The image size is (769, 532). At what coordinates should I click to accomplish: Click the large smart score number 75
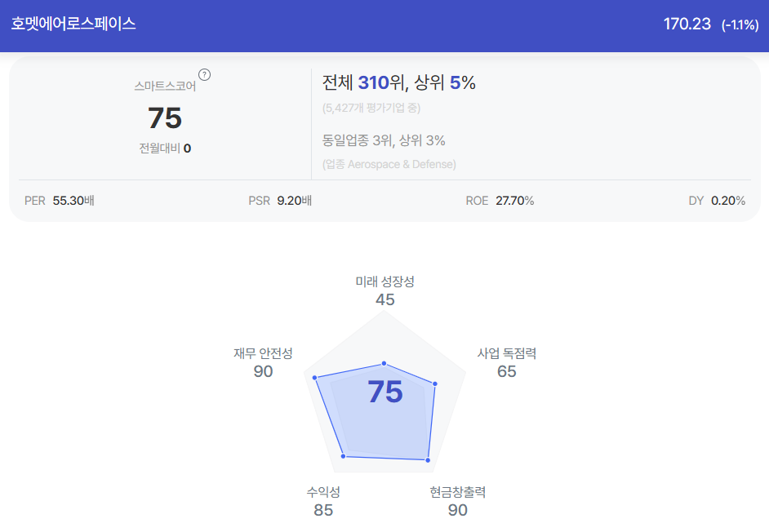(165, 118)
